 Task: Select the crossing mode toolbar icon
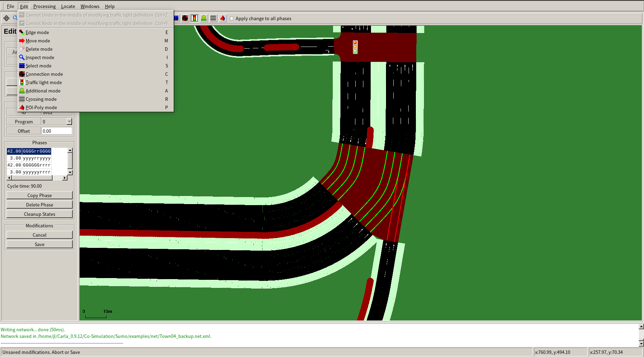(x=214, y=18)
